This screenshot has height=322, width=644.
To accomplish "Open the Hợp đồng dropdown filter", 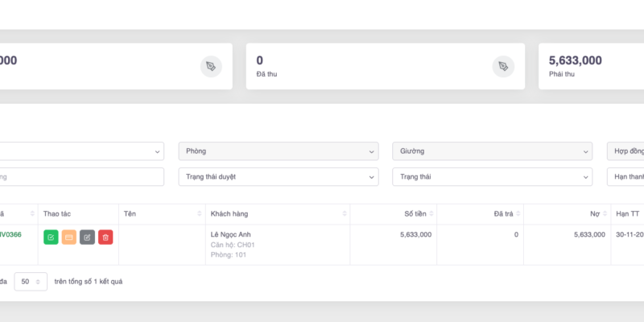I will pos(625,151).
